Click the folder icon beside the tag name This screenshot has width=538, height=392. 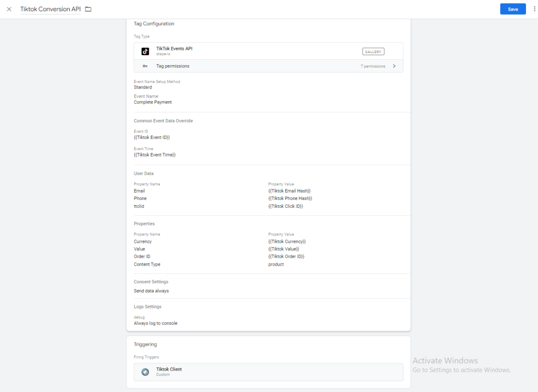(88, 9)
